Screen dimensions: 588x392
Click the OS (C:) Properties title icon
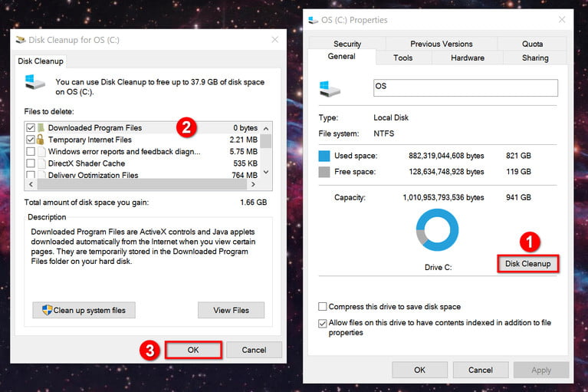click(x=313, y=20)
